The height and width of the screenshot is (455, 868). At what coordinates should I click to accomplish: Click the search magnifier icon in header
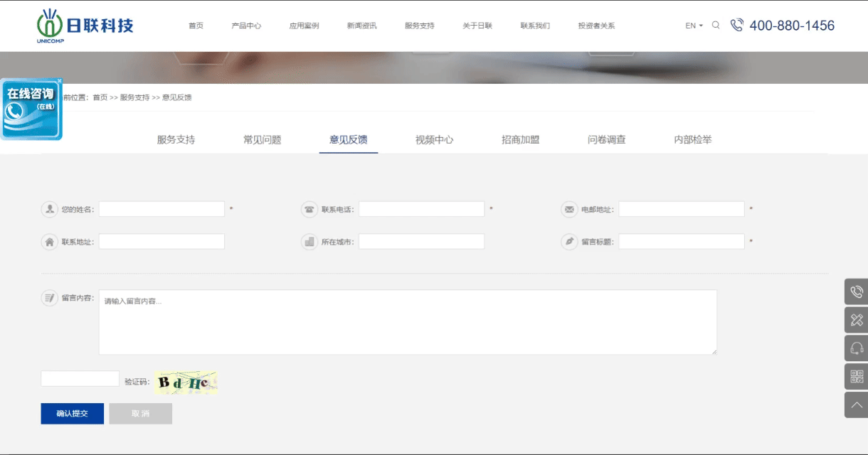coord(716,25)
